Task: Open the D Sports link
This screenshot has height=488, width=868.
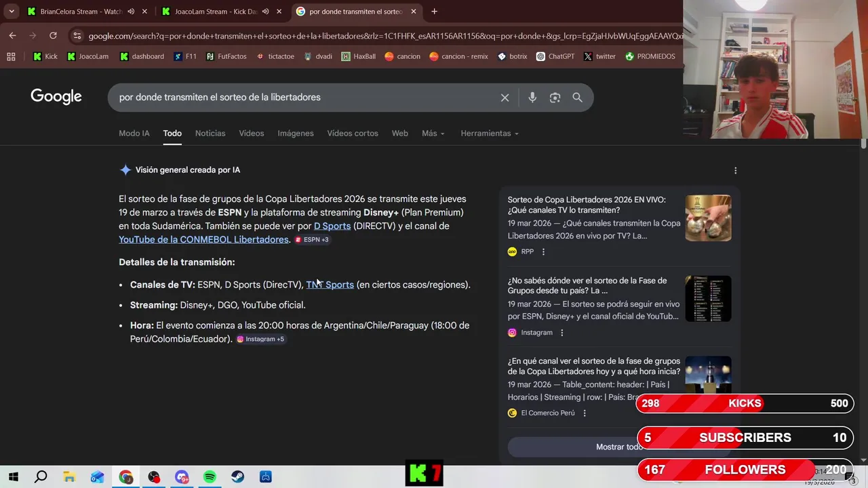Action: click(x=332, y=226)
